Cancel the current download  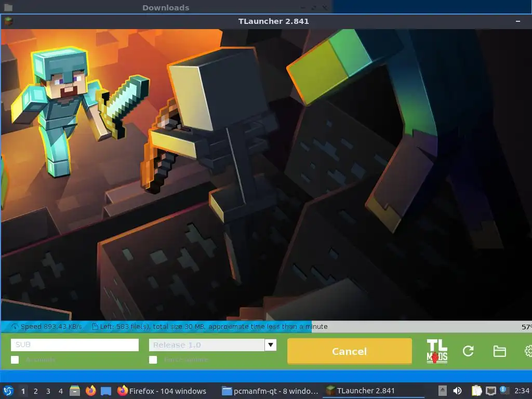350,351
